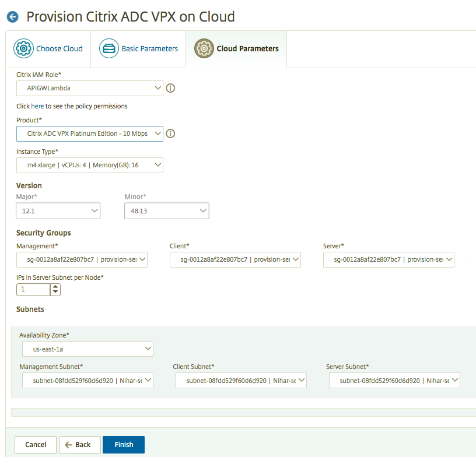This screenshot has height=457, width=476.
Task: Click the Basic Parameters server icon
Action: 108,48
